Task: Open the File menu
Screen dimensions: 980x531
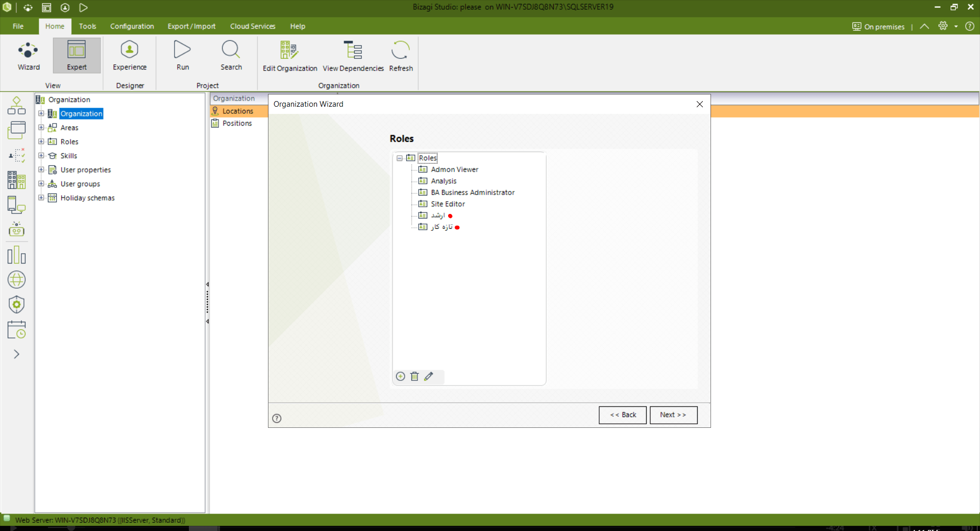Action: click(x=18, y=26)
